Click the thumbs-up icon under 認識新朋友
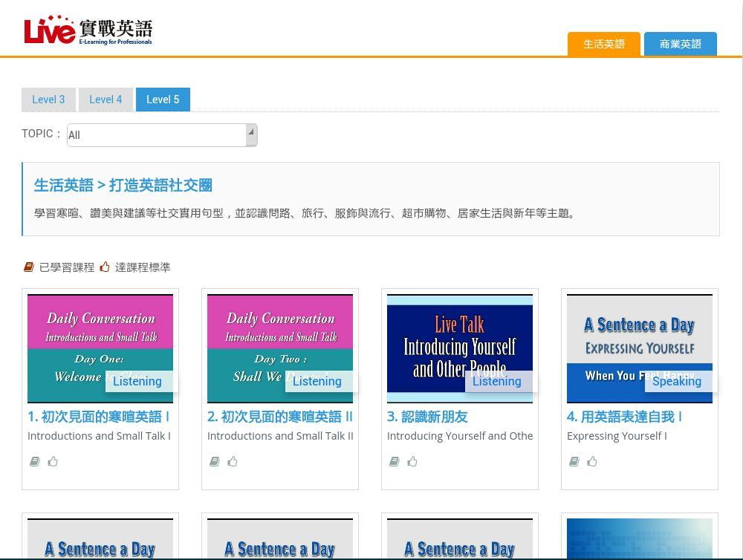Screen dimensions: 743x560 click(x=412, y=461)
